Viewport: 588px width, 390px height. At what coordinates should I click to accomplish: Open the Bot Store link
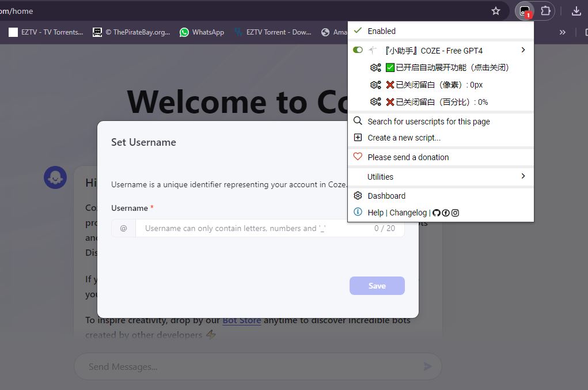point(242,320)
